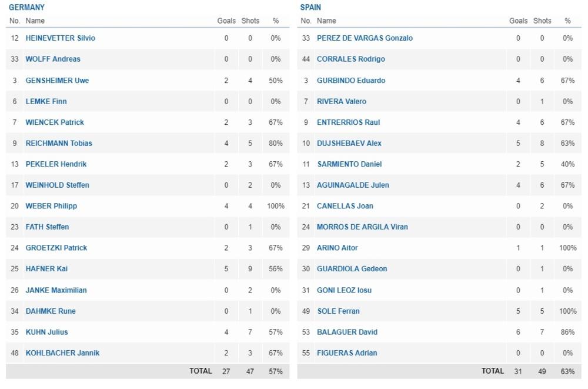This screenshot has height=389, width=588.
Task: Click Germany table Goals column header
Action: tap(226, 21)
